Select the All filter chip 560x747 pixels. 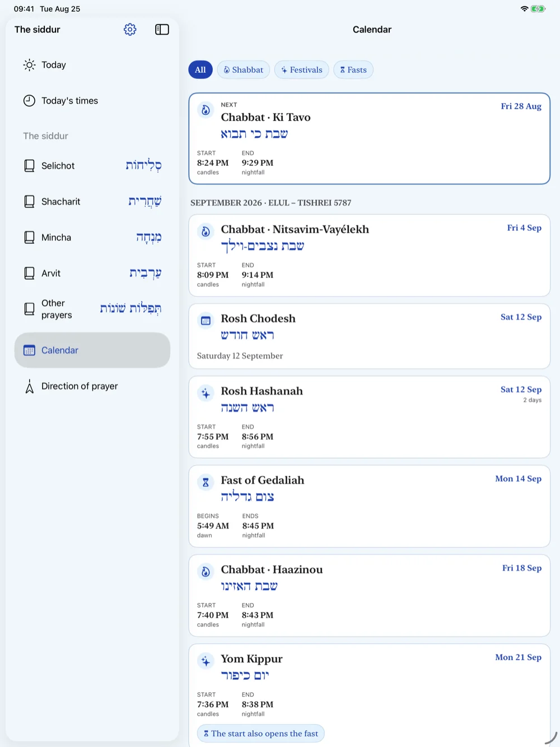pos(200,70)
